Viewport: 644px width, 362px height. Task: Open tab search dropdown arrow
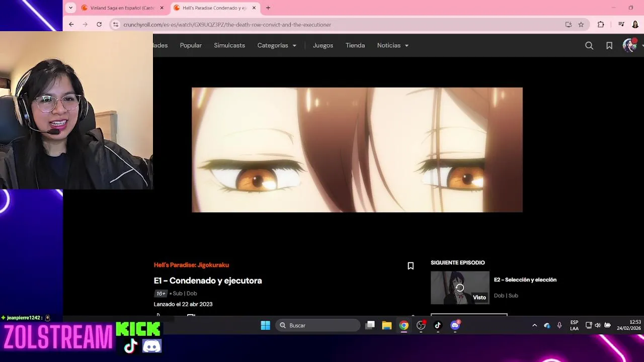tap(71, 8)
